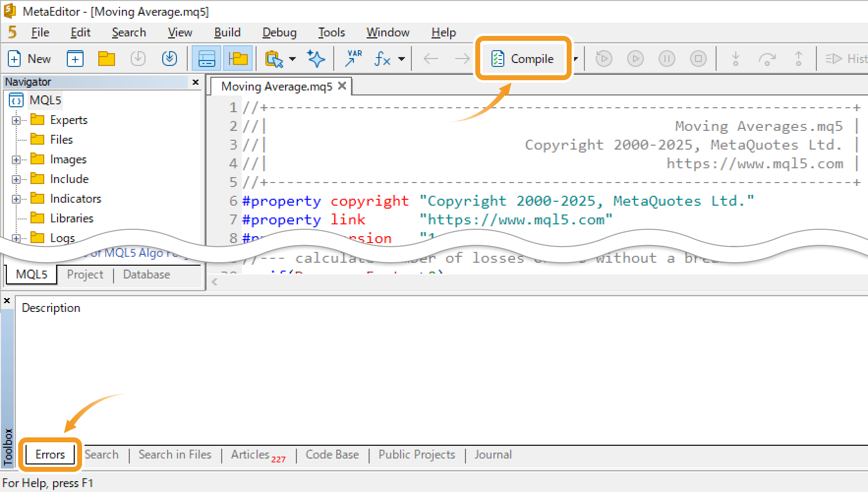
Task: Click the open folder toolbar icon
Action: click(106, 59)
